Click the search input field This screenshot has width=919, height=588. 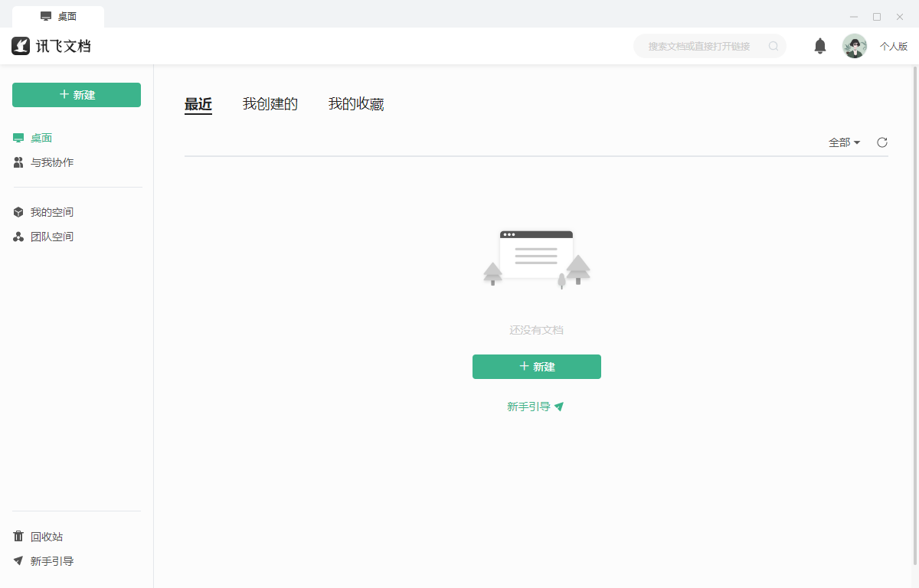[705, 46]
